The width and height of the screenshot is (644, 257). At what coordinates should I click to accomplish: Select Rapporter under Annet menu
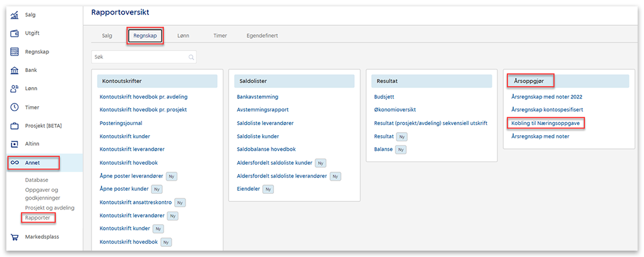click(x=37, y=218)
